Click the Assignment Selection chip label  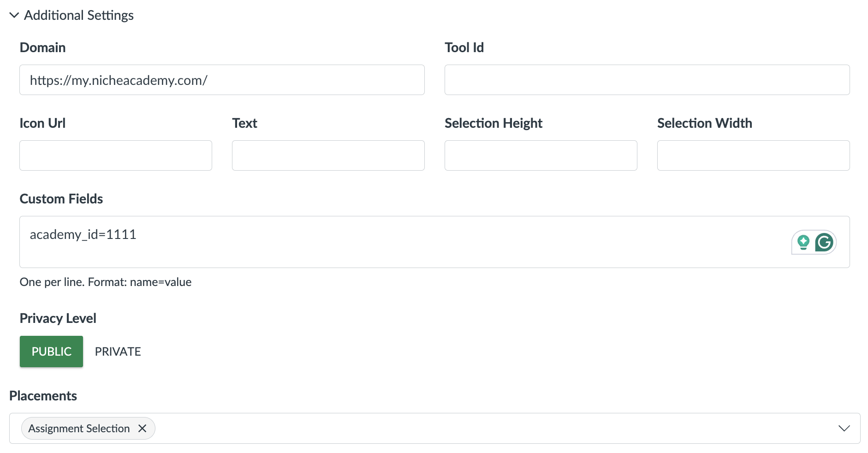point(79,428)
